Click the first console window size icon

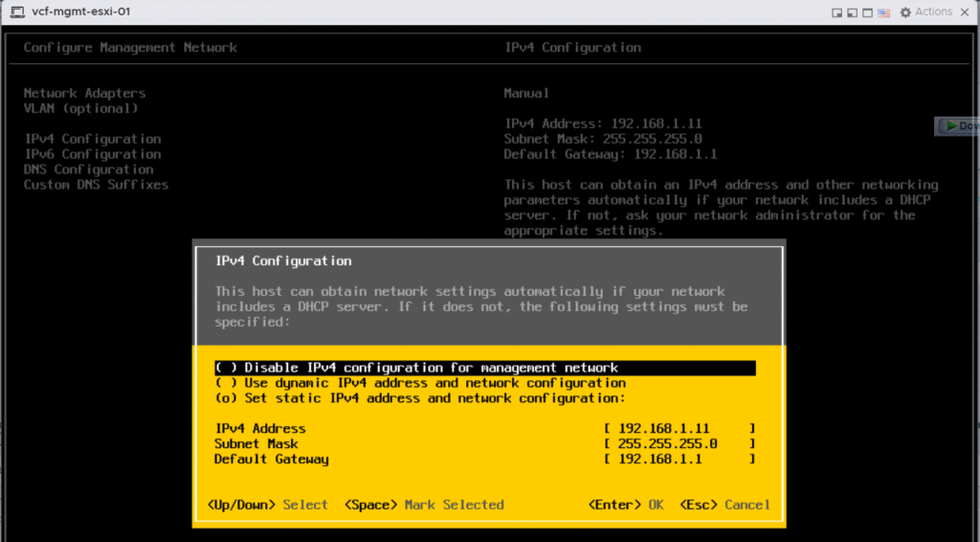[837, 12]
